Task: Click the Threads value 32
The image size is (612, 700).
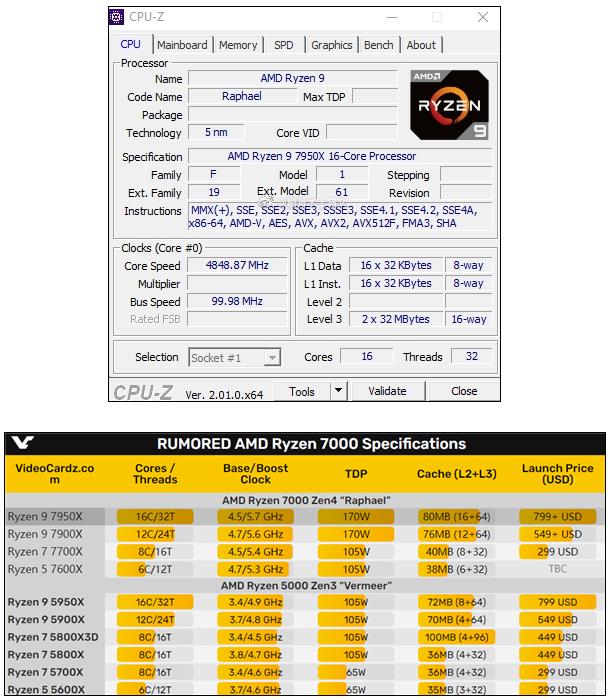Action: tap(472, 356)
